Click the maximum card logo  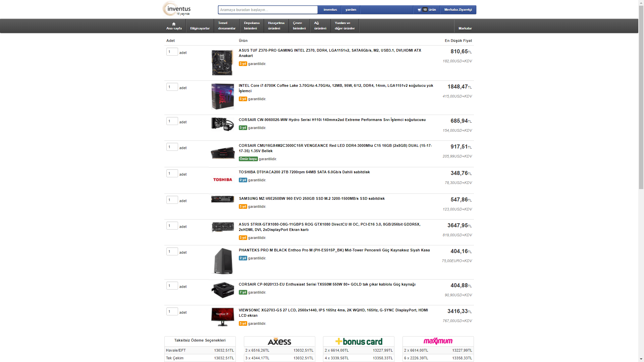[438, 341]
